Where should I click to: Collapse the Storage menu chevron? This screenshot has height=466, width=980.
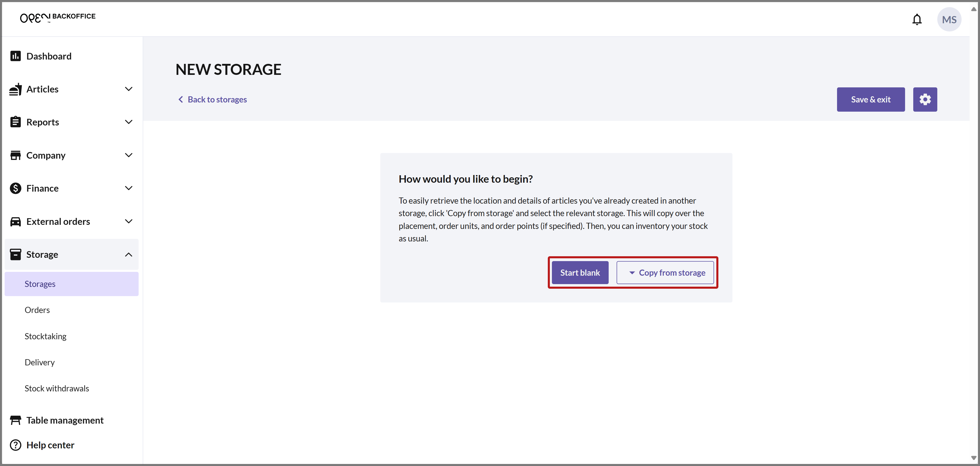[129, 254]
